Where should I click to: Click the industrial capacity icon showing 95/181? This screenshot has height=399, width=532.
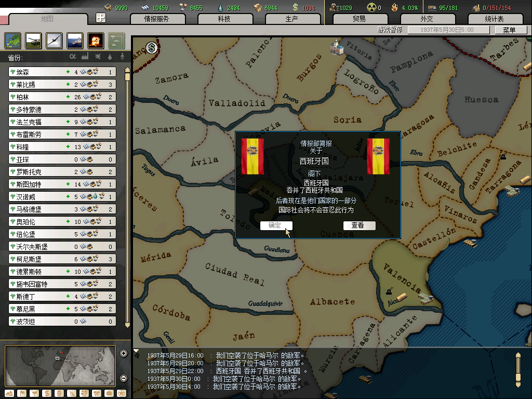[432, 7]
